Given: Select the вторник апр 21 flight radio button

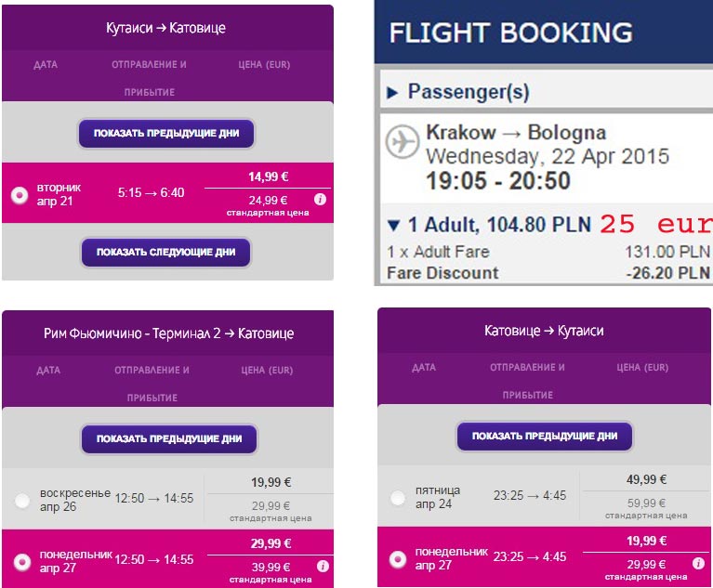Looking at the screenshot, I should pos(19,195).
